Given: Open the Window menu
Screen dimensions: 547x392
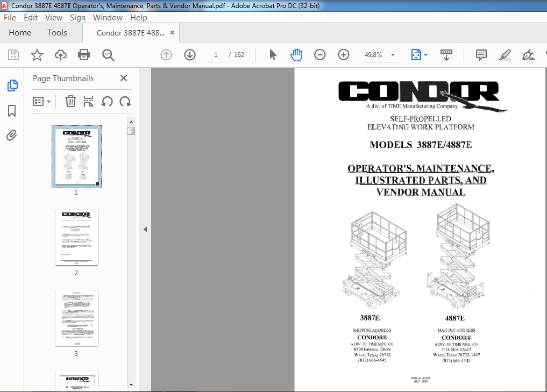Looking at the screenshot, I should point(108,17).
